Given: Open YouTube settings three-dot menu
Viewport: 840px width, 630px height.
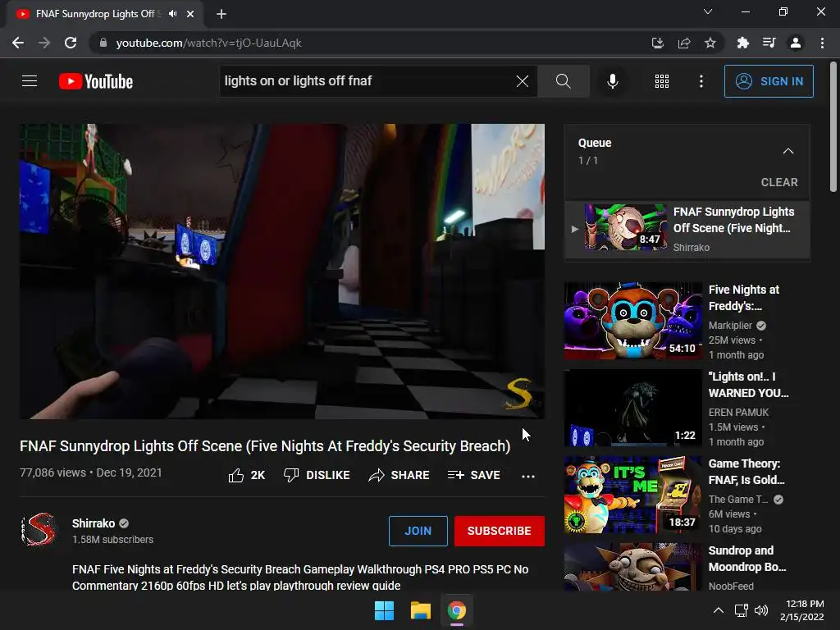Looking at the screenshot, I should pyautogui.click(x=701, y=81).
